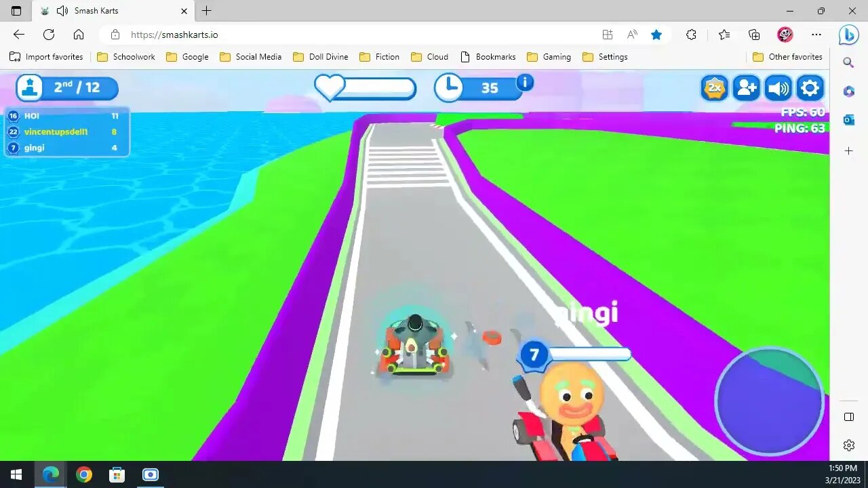
Task: Open Settings and more ellipsis menu
Action: pyautogui.click(x=816, y=35)
